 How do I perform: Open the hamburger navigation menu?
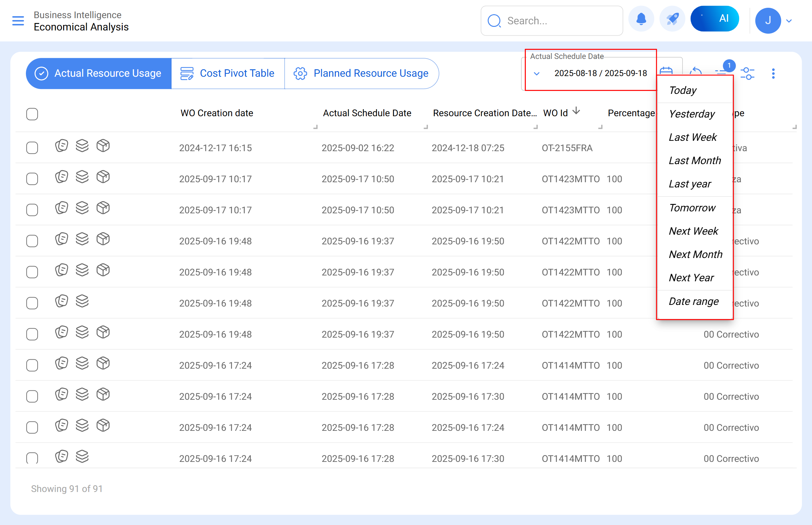18,21
